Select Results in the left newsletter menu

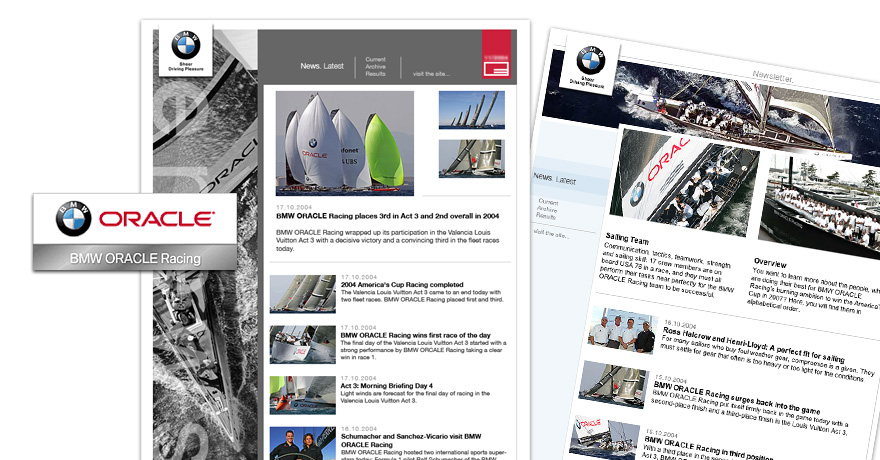pyautogui.click(x=375, y=74)
